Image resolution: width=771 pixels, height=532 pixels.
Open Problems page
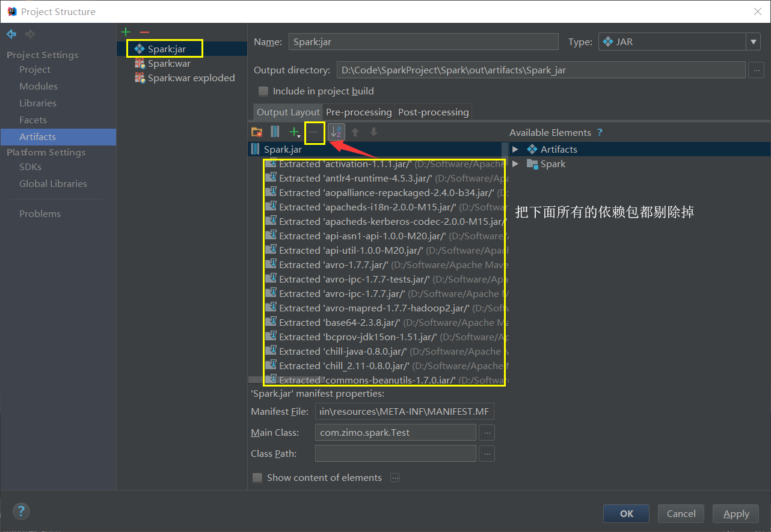tap(40, 213)
